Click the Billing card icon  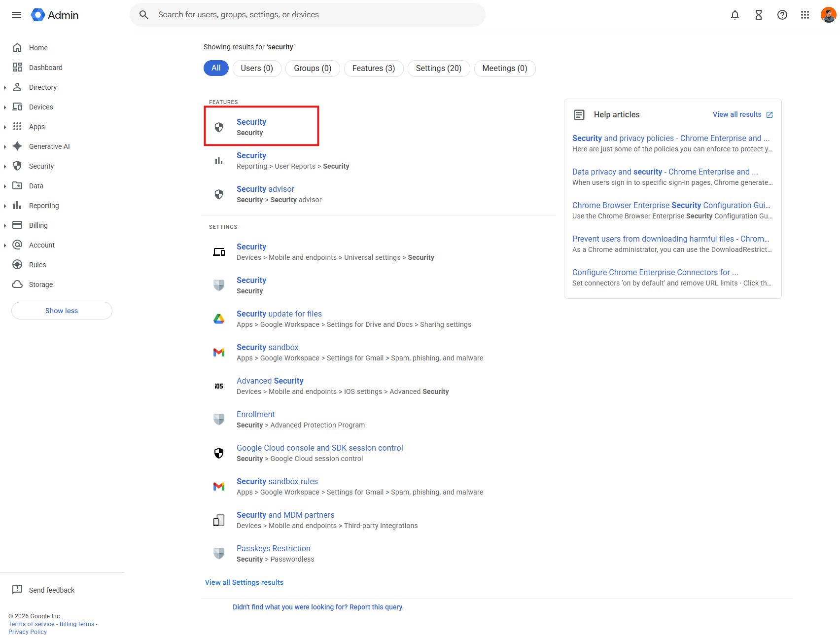coord(17,225)
